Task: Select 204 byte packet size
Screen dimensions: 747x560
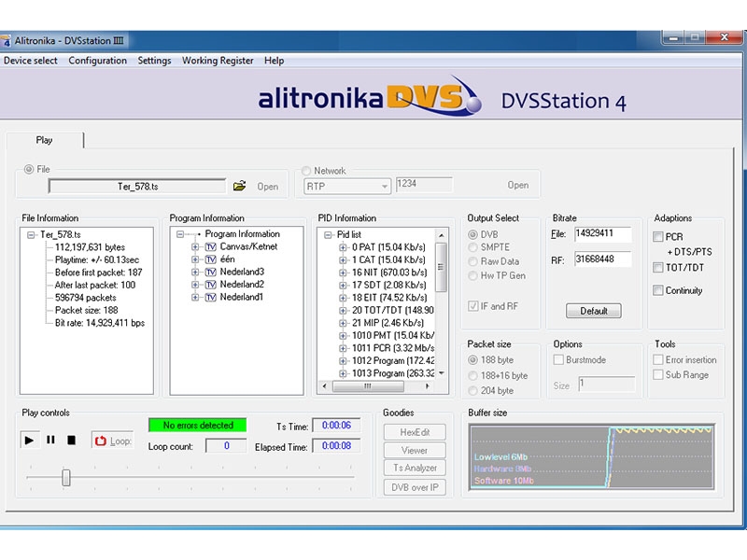Action: tap(472, 390)
